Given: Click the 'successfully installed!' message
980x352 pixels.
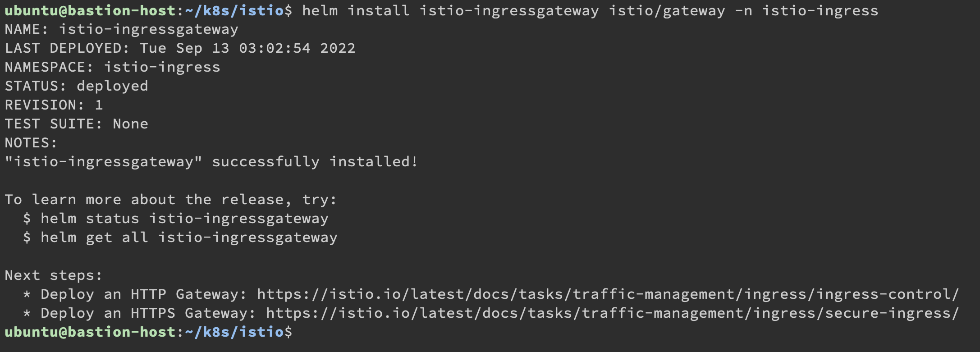Looking at the screenshot, I should (x=315, y=162).
